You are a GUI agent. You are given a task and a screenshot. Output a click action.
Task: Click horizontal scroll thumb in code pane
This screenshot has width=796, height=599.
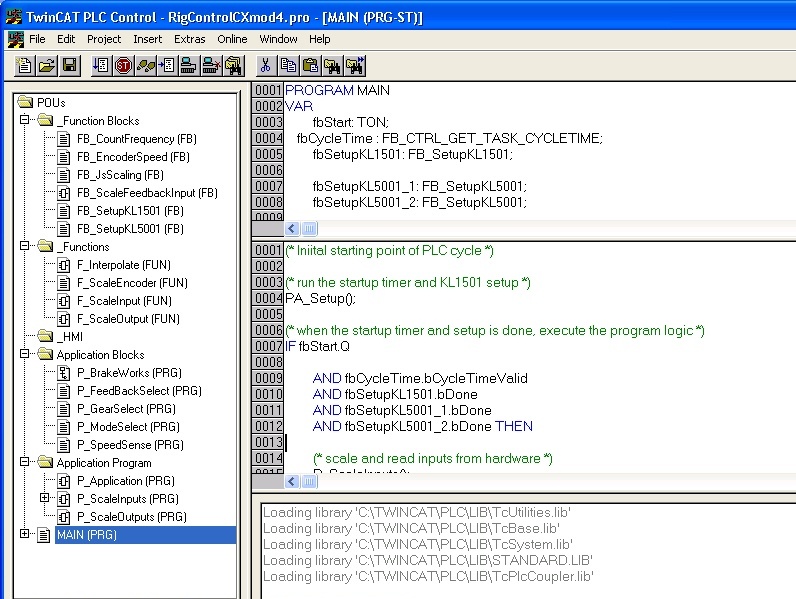(309, 481)
